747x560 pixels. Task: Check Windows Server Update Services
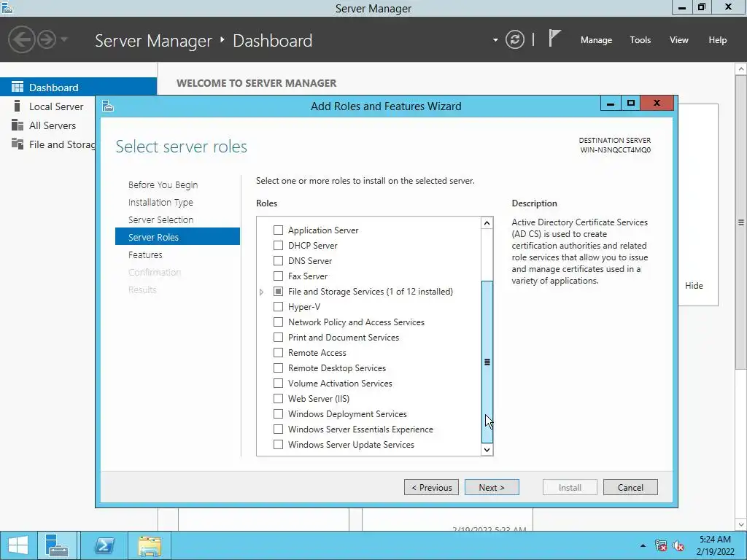point(278,444)
